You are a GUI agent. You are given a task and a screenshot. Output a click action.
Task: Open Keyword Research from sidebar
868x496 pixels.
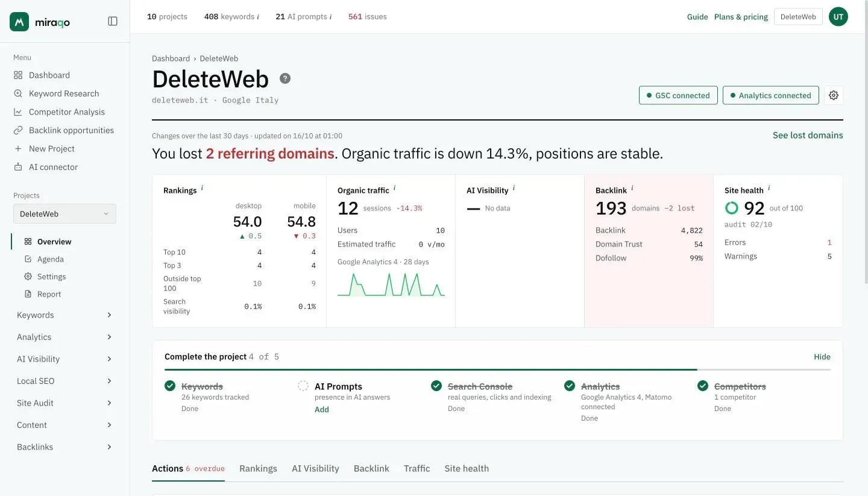pos(64,93)
